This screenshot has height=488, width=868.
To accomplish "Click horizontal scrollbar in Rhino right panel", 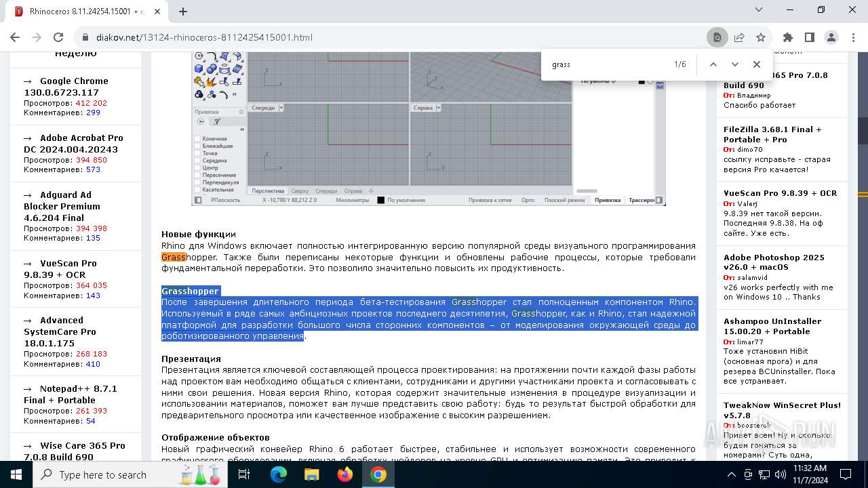I will click(x=587, y=191).
